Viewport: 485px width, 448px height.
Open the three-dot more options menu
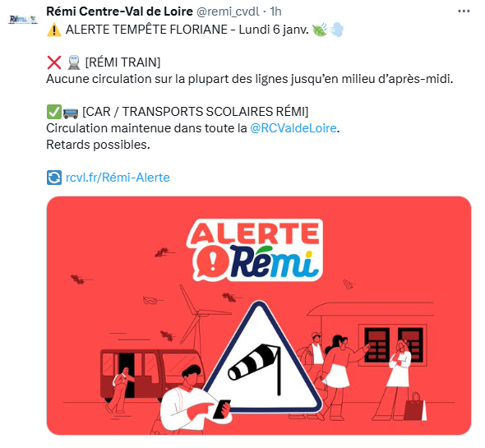point(464,12)
